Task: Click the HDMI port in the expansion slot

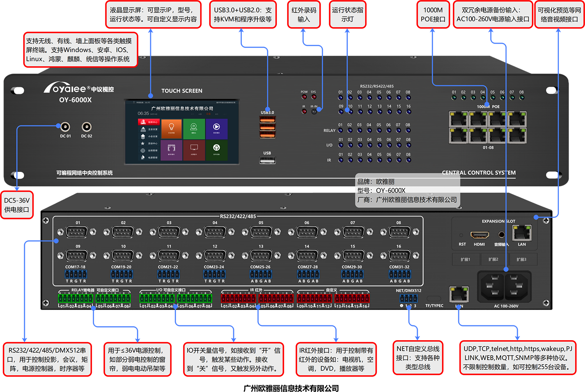Action: (479, 235)
